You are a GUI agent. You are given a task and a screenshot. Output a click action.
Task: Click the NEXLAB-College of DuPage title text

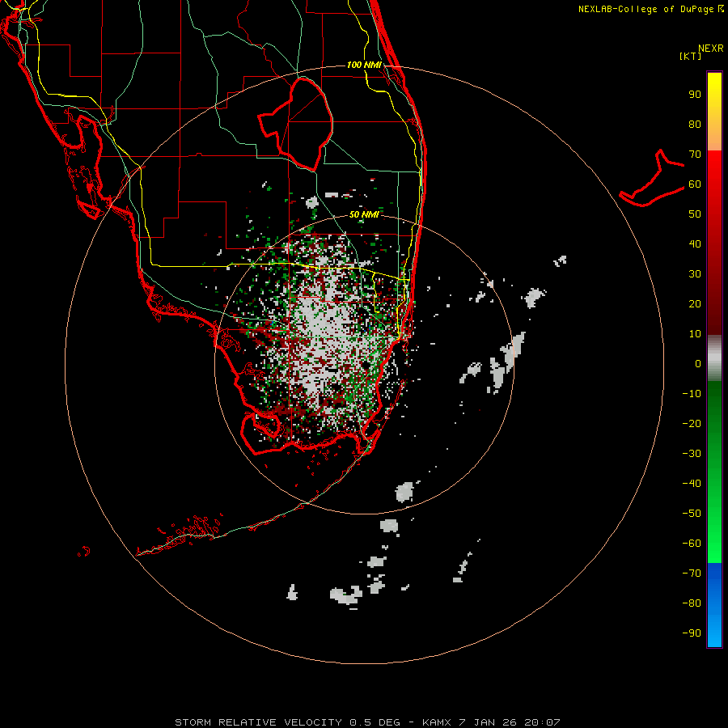(x=650, y=9)
